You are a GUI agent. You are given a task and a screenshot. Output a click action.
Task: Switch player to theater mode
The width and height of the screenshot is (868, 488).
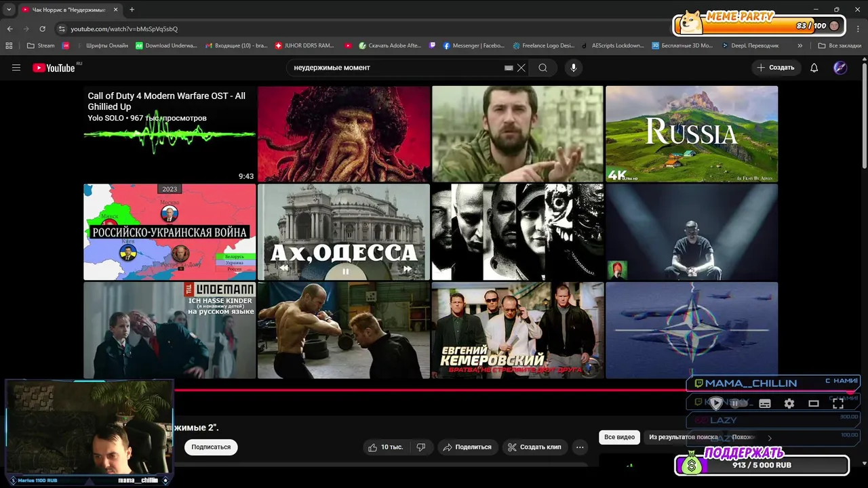814,403
